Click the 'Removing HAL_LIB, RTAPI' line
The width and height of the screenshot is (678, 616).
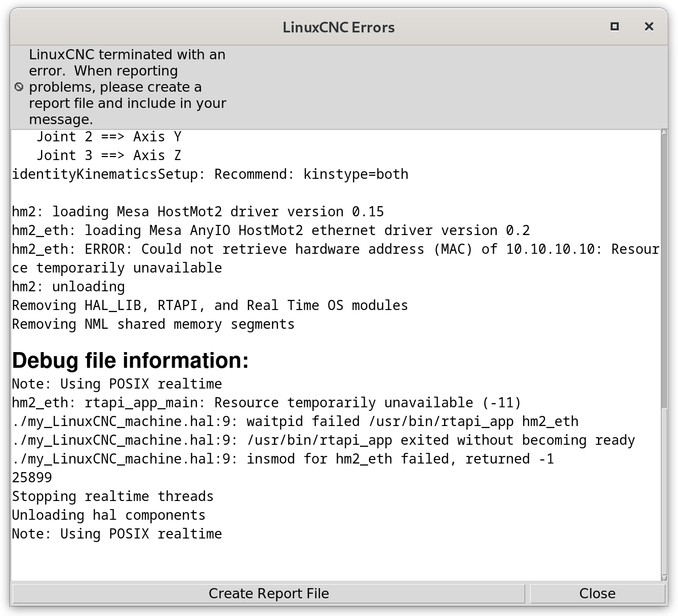click(x=210, y=305)
